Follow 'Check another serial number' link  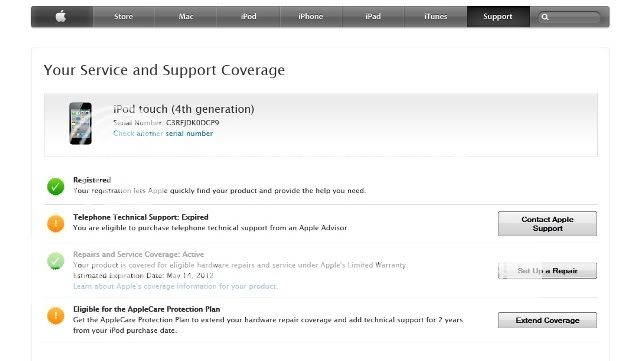click(x=163, y=134)
